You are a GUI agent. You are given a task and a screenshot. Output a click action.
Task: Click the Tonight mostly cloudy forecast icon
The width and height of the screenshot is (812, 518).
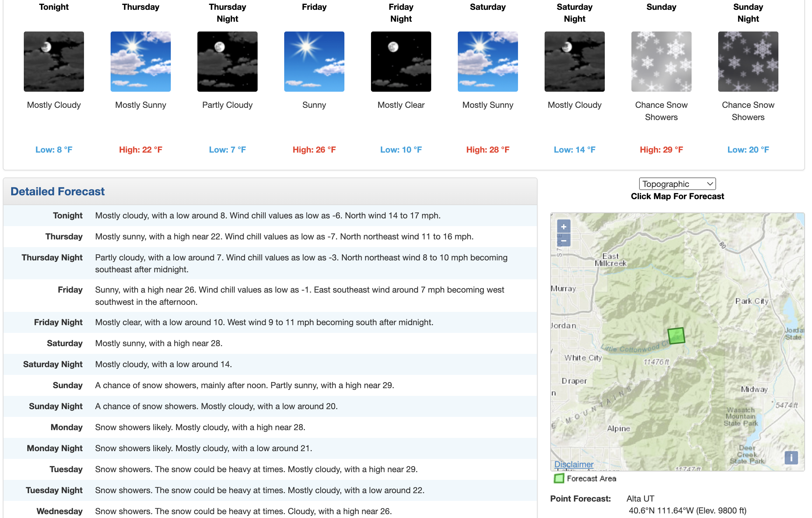(x=54, y=62)
